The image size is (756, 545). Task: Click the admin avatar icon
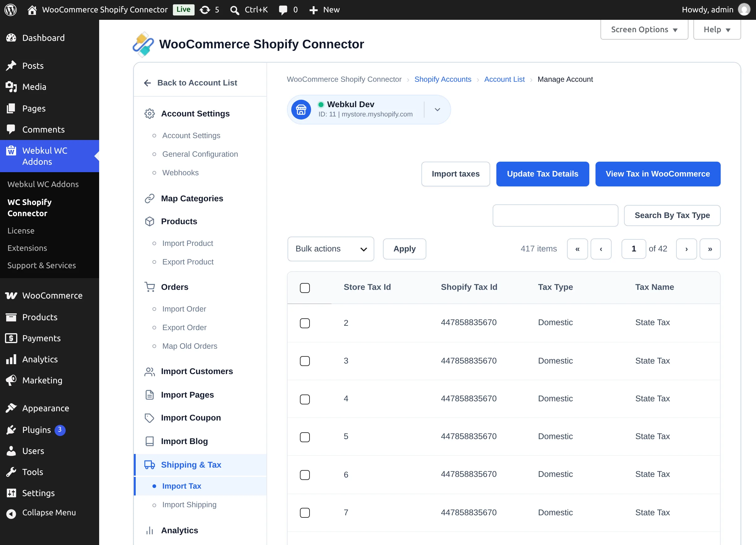point(744,10)
